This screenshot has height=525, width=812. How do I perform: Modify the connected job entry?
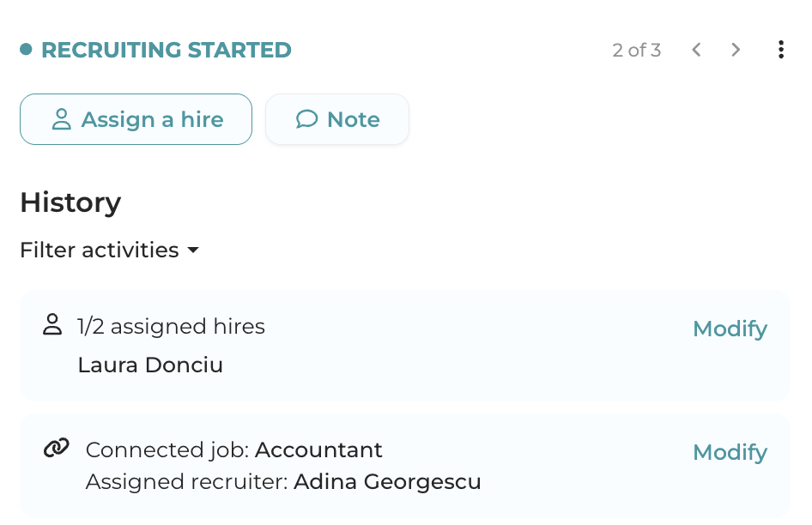(x=730, y=452)
